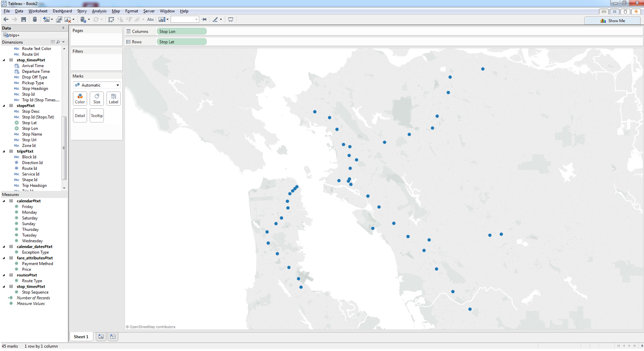Open the Worksheet menu
This screenshot has width=644, height=351.
pos(38,11)
